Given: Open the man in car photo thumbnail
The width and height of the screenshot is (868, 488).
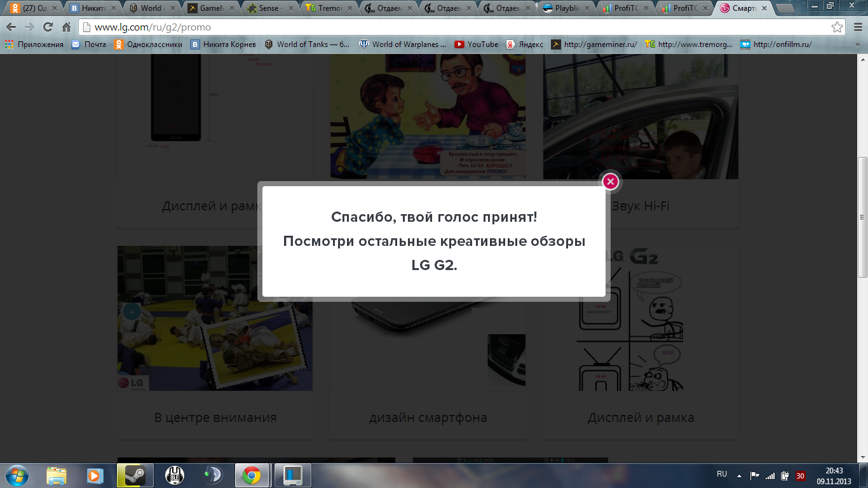Looking at the screenshot, I should pyautogui.click(x=641, y=116).
